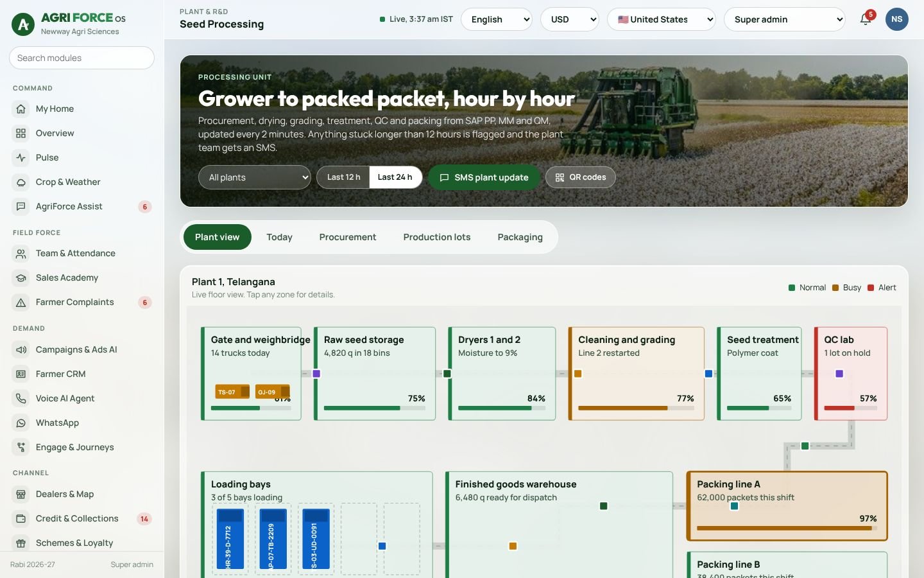Switch to the Production lots tab
The height and width of the screenshot is (578, 924).
pos(437,237)
